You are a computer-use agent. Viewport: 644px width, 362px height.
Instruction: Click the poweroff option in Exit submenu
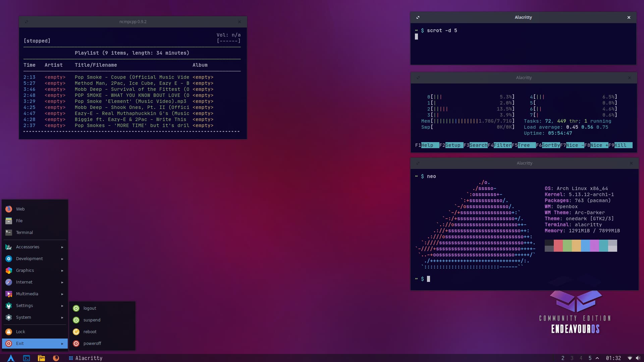92,343
